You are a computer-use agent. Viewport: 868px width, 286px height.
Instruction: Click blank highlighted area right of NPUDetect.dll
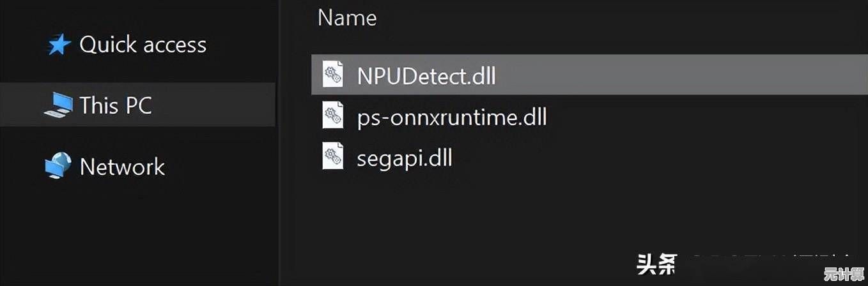(671, 76)
